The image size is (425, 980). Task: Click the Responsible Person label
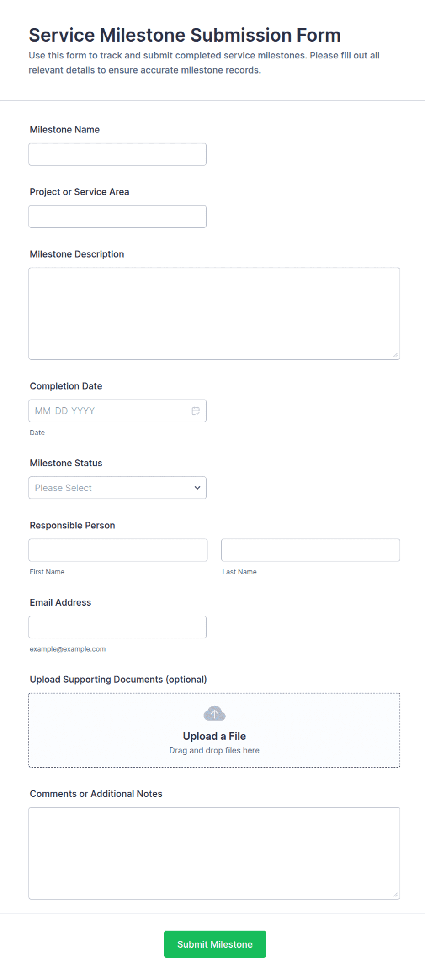tap(72, 525)
